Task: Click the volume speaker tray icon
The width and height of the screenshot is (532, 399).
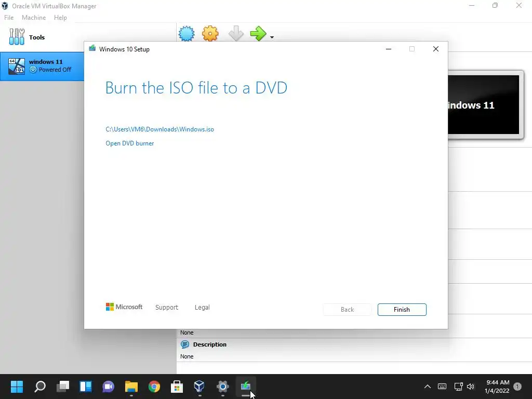Action: click(x=471, y=387)
